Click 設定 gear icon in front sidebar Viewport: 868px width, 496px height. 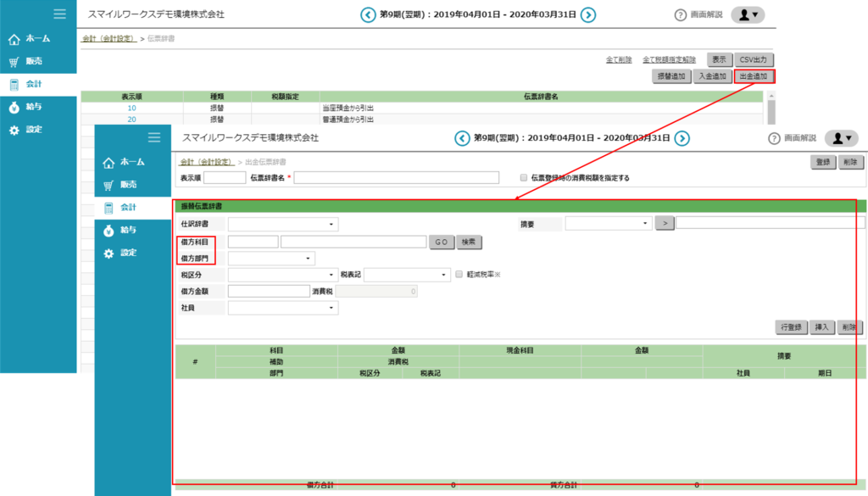(108, 254)
